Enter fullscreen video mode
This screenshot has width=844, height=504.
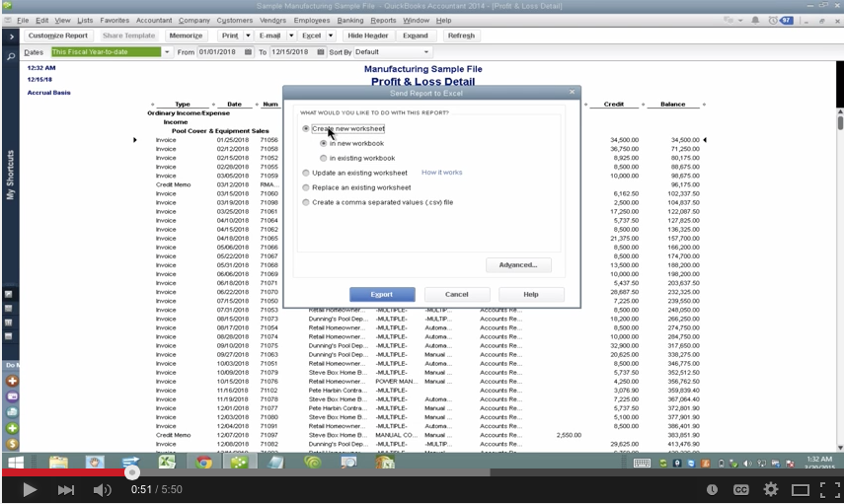(829, 489)
